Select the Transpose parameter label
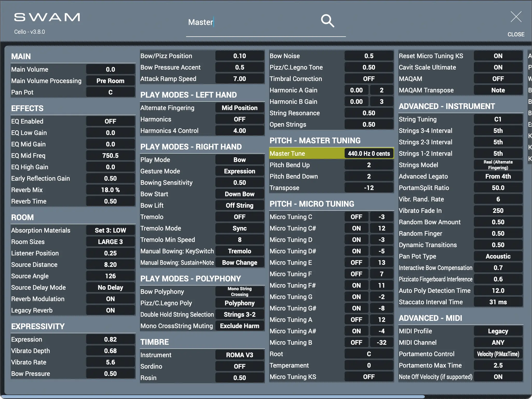Viewport: 532px width, 399px height. (284, 188)
